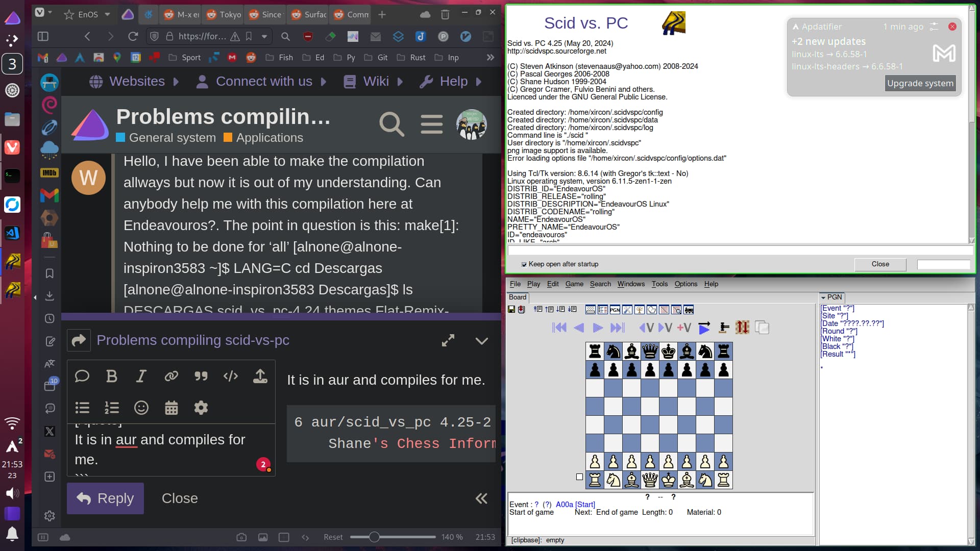Screen dimensions: 980x551
Task: Expand the Wiki menu on the forum
Action: 374,81
